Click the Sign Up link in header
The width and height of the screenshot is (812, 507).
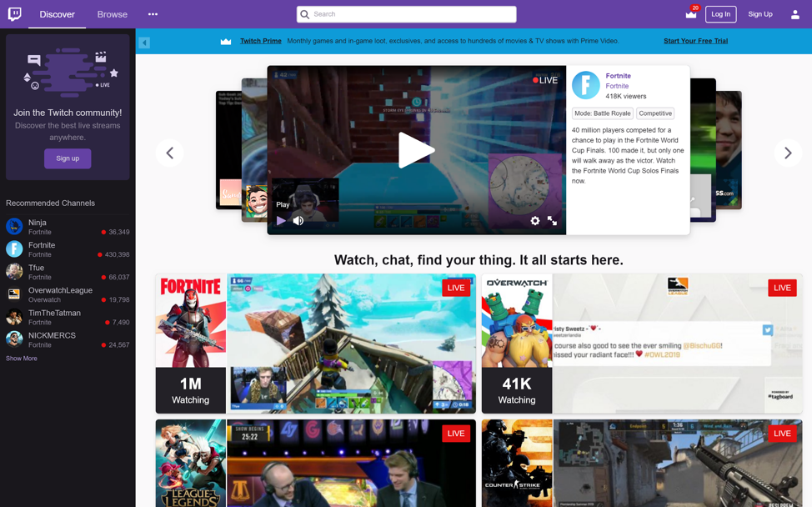pos(760,14)
